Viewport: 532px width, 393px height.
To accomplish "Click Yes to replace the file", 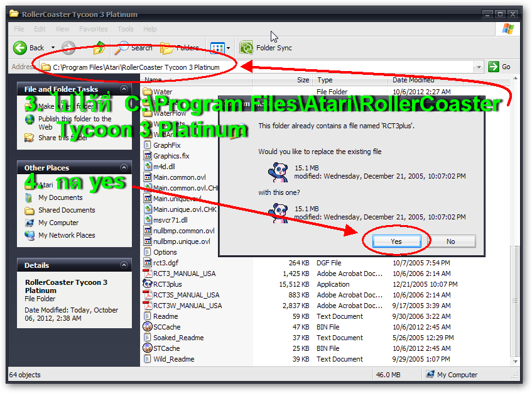I will point(396,241).
